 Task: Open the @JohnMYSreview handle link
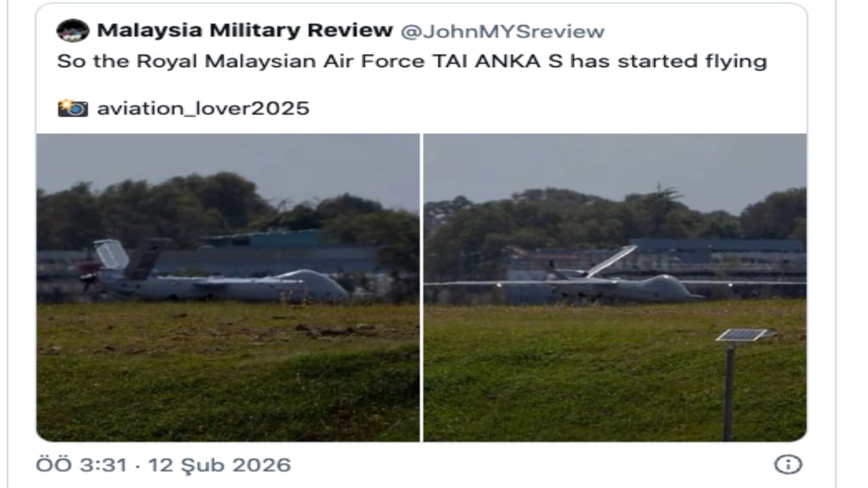tap(502, 31)
